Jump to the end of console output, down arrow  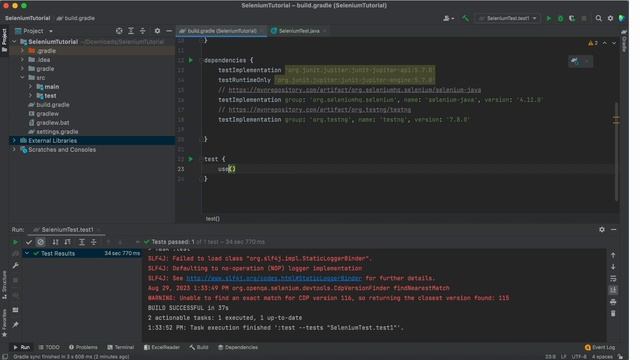coord(613,267)
